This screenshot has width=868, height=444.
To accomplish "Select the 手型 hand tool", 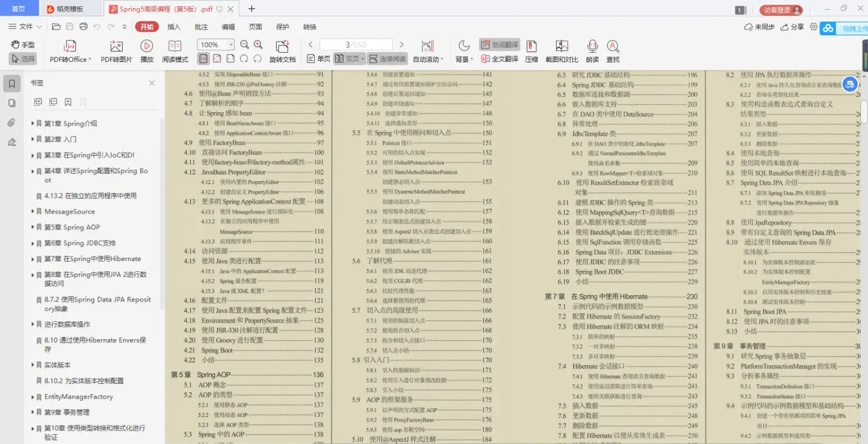I will click(23, 45).
